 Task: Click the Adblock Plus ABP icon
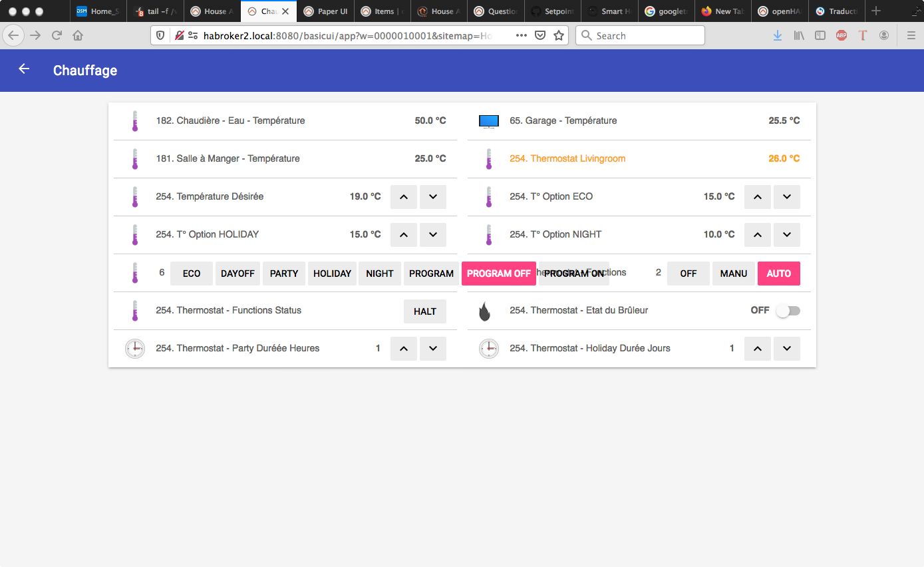842,36
